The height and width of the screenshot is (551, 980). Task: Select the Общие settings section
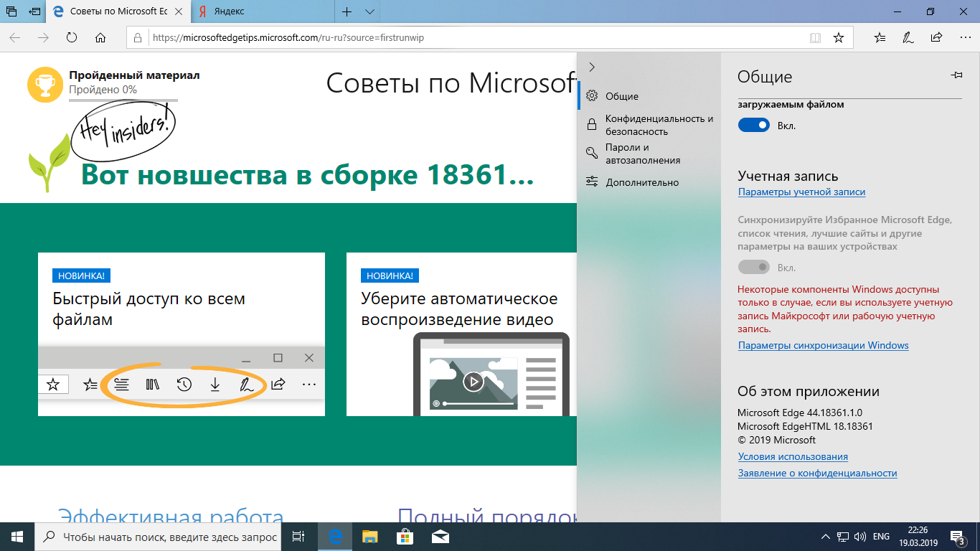pyautogui.click(x=649, y=96)
